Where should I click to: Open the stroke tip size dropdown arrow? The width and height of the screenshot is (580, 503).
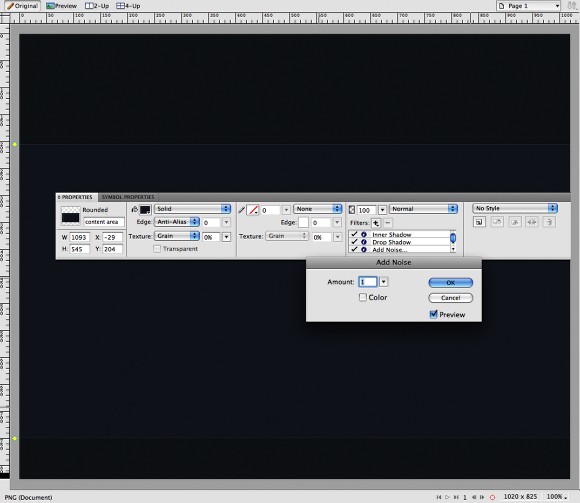286,210
